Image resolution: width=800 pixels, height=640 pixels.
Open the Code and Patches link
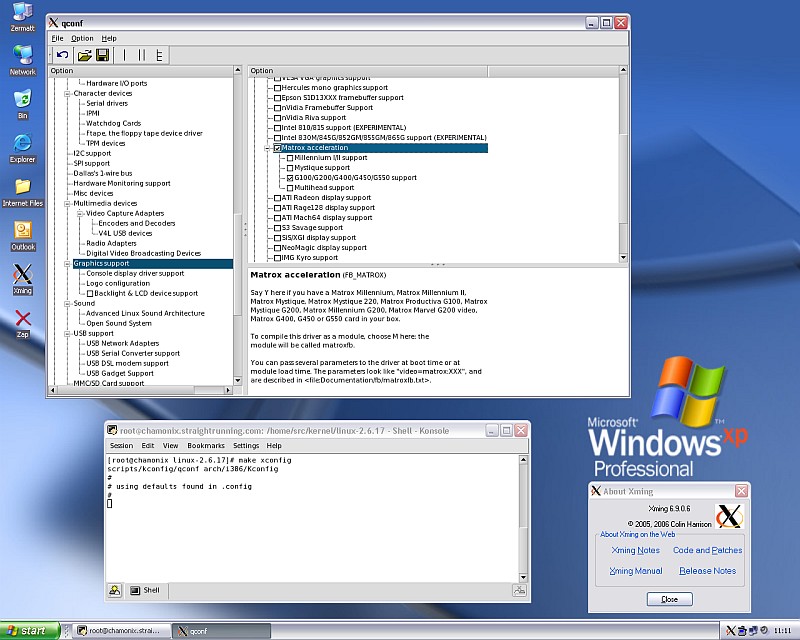pyautogui.click(x=707, y=550)
